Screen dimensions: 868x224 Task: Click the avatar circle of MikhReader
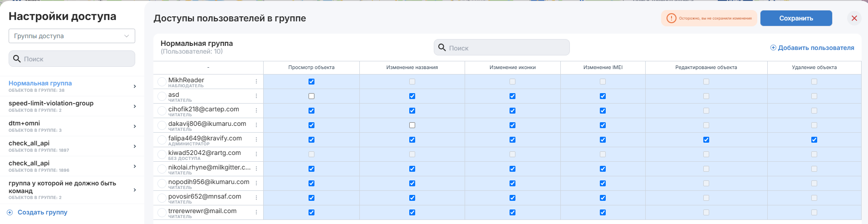coord(162,82)
